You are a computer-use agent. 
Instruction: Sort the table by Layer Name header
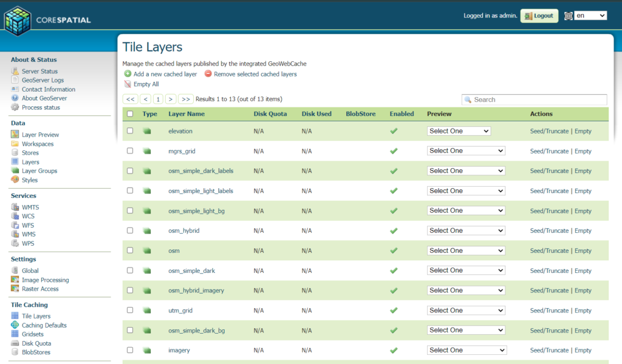pyautogui.click(x=186, y=113)
